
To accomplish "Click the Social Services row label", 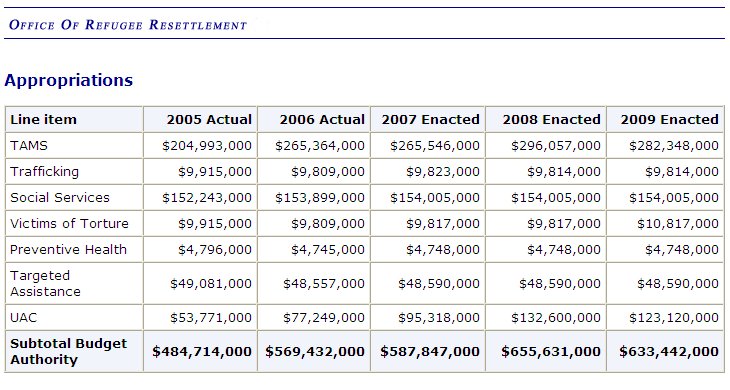I will point(60,197).
